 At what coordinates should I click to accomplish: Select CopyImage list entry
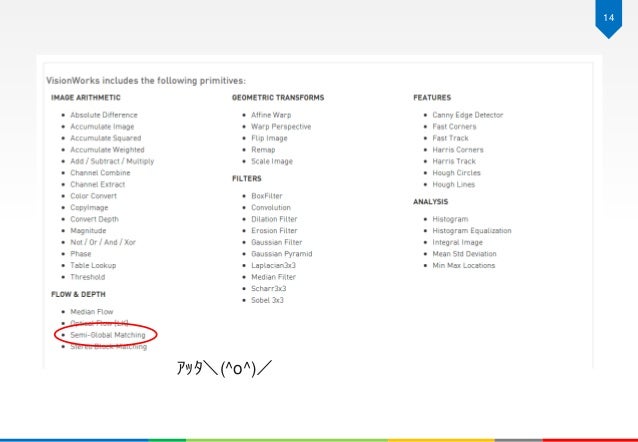89,208
